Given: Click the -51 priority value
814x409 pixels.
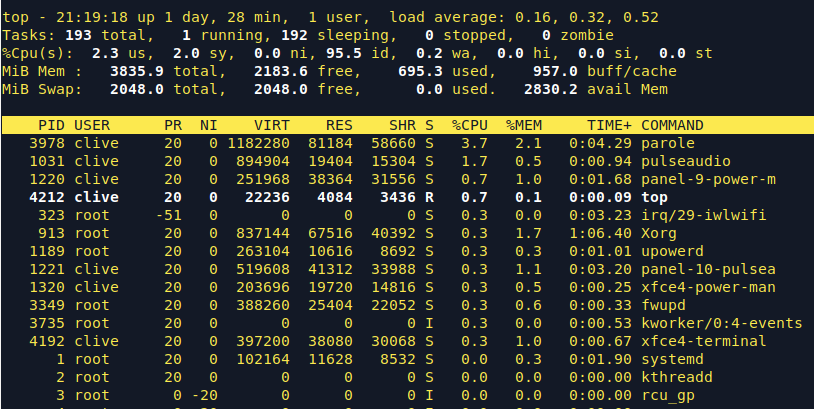Looking at the screenshot, I should (x=168, y=215).
